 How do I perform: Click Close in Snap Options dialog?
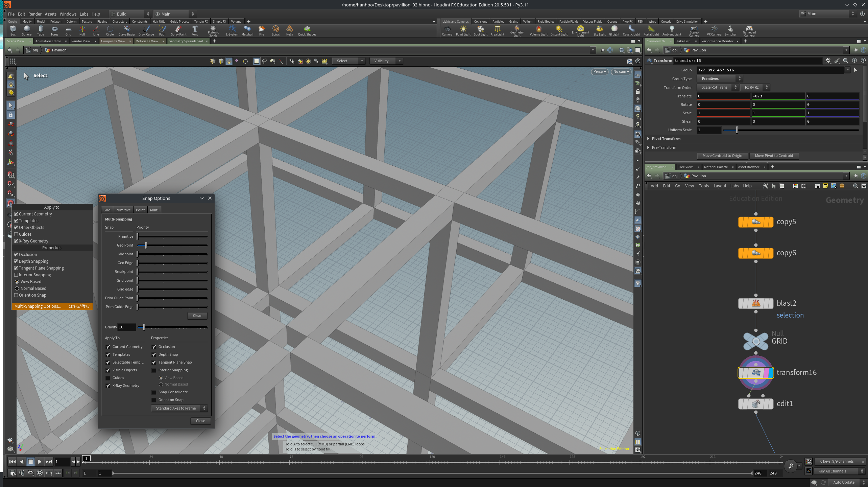coord(200,421)
